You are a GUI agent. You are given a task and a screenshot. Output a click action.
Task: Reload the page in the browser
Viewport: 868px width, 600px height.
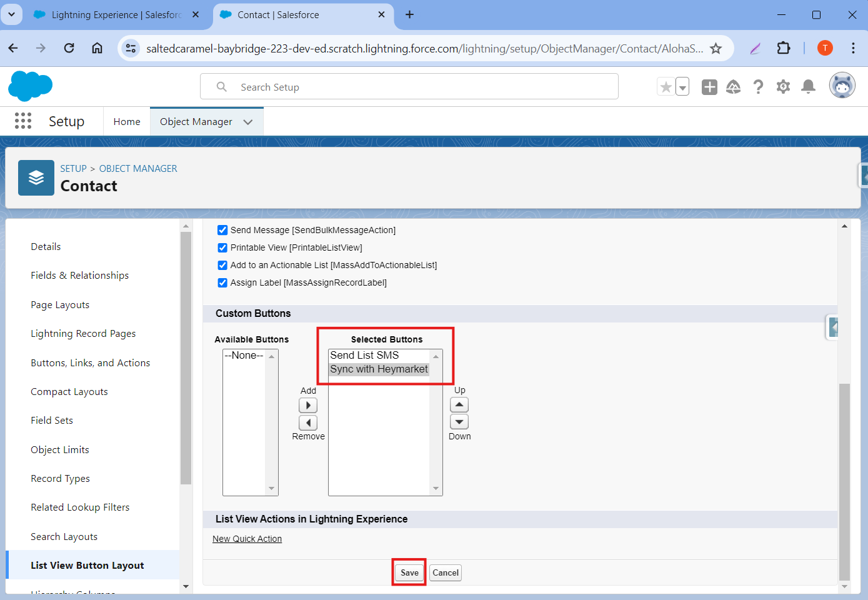point(69,48)
